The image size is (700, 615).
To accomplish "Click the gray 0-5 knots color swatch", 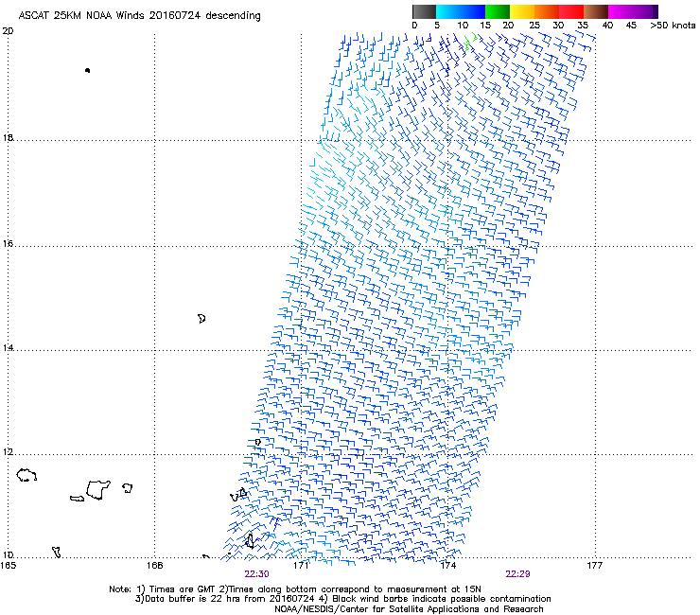I will coord(424,11).
